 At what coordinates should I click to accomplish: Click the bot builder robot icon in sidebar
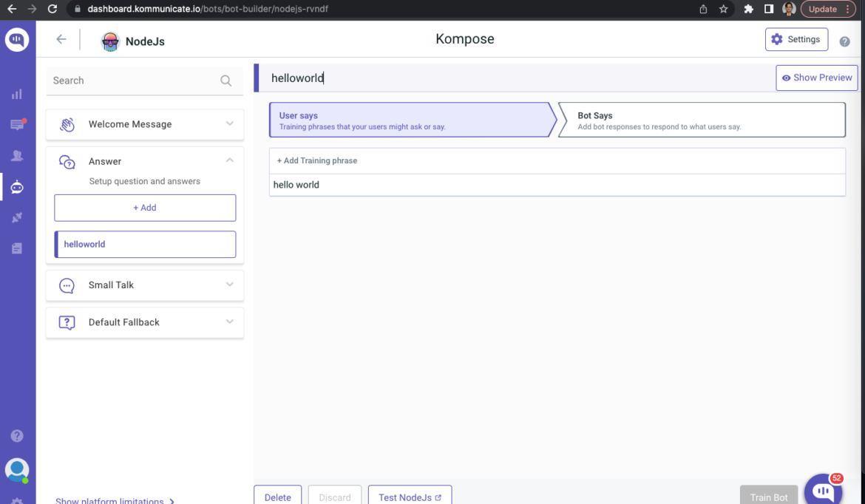pyautogui.click(x=17, y=187)
